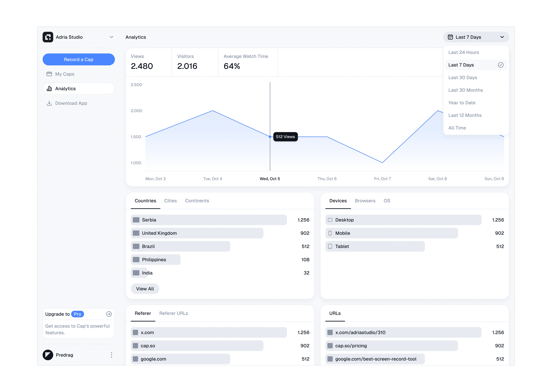This screenshot has height=392, width=552.
Task: Click the Download App arrow icon
Action: 49,103
